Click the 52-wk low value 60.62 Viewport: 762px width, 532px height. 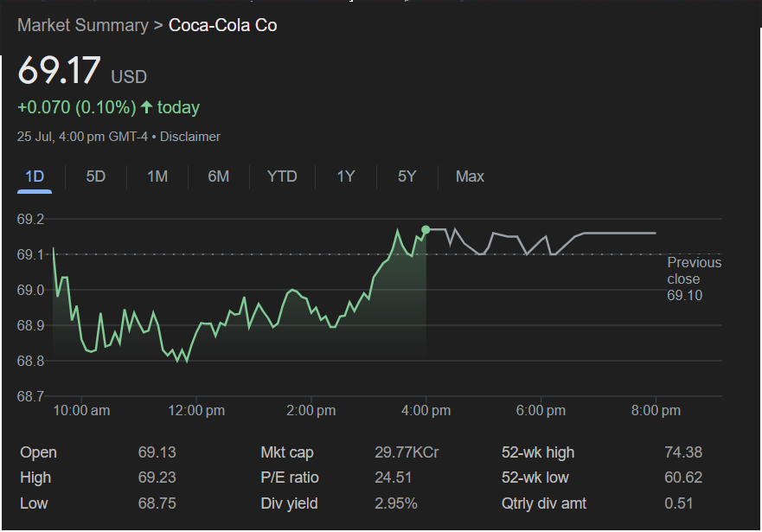coord(683,478)
